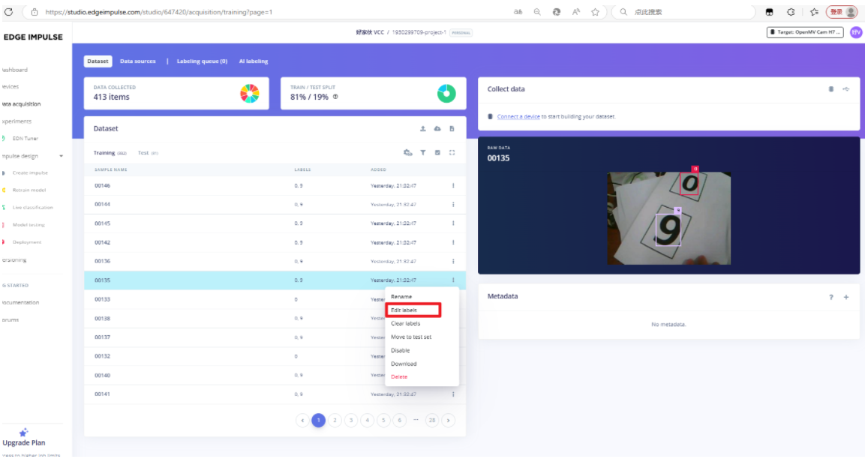
Task: Open the Labeling queue (0) tab
Action: pyautogui.click(x=202, y=61)
